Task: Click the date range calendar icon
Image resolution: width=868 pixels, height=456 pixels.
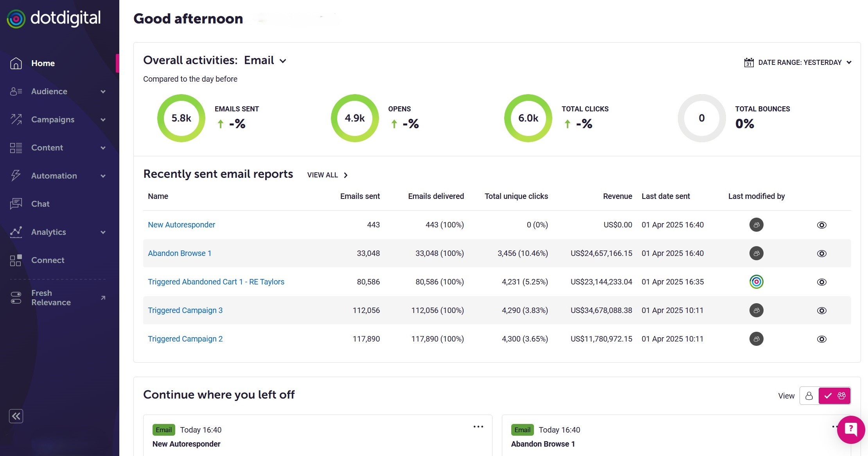Action: [x=749, y=63]
